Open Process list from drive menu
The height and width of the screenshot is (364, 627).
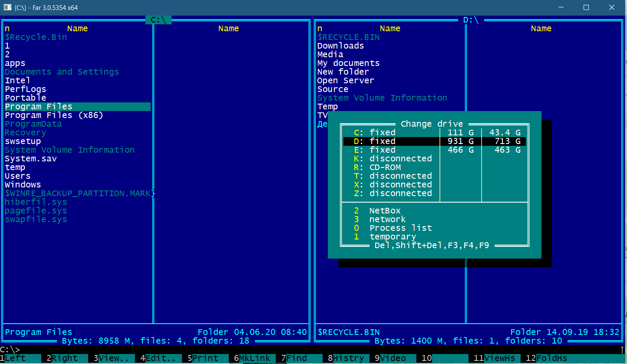click(400, 228)
